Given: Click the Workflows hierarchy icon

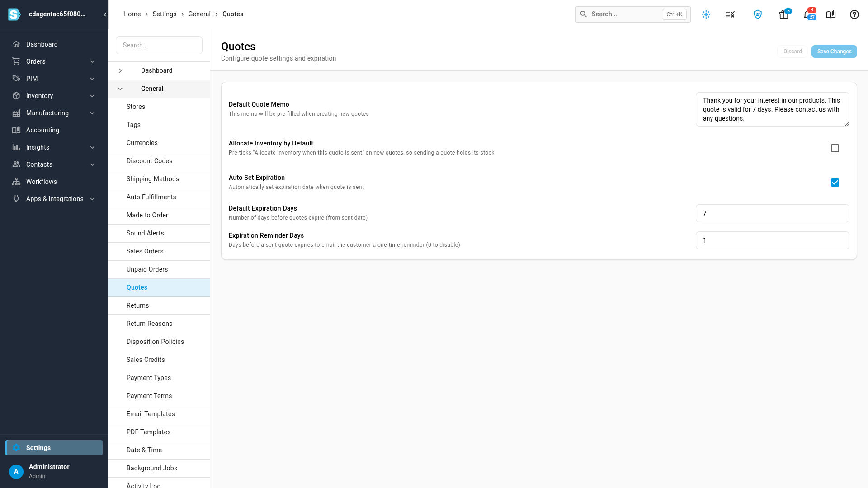Looking at the screenshot, I should click(16, 182).
